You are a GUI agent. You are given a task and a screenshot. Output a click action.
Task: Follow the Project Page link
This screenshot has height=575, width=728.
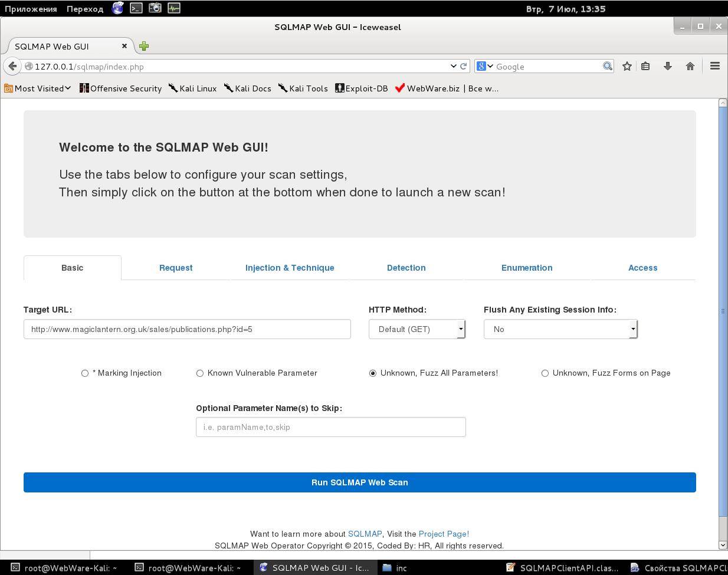(444, 534)
